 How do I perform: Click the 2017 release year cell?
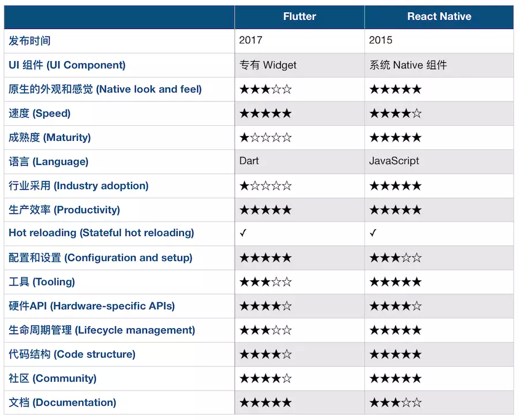pos(250,40)
